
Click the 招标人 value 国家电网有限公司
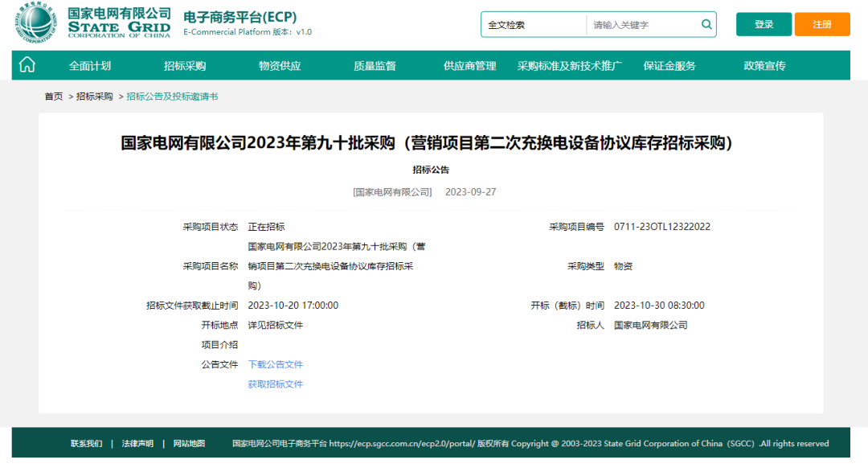[x=651, y=325]
